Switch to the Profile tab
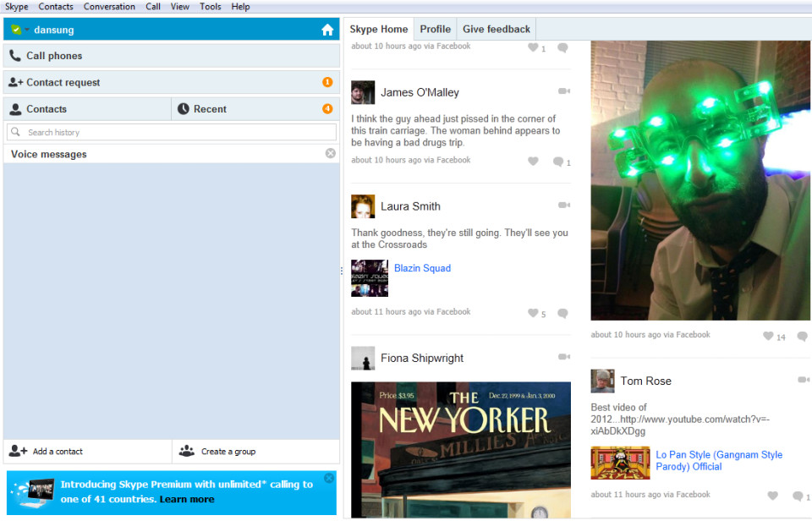The height and width of the screenshot is (521, 812). click(x=435, y=29)
